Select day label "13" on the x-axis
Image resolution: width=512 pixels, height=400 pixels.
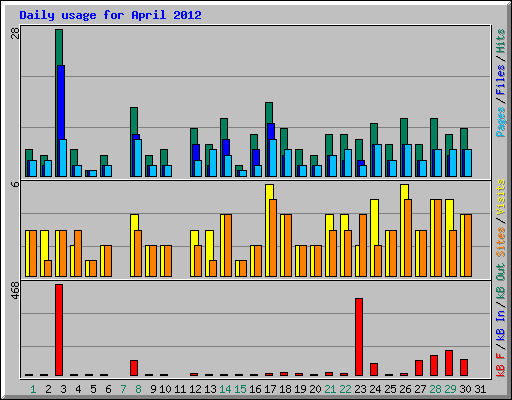(x=210, y=389)
